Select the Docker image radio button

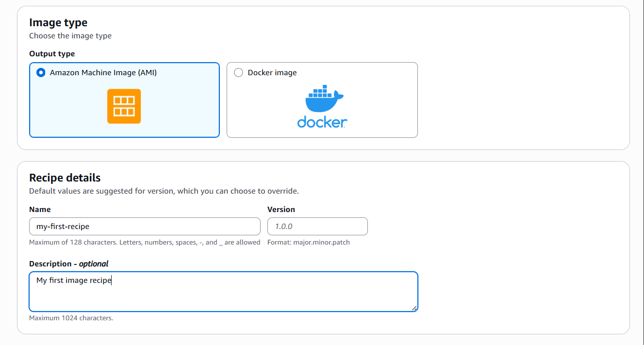tap(238, 73)
